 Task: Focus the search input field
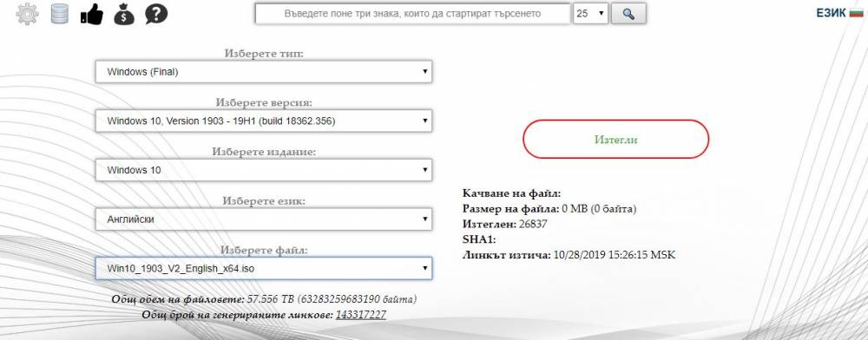[x=412, y=14]
